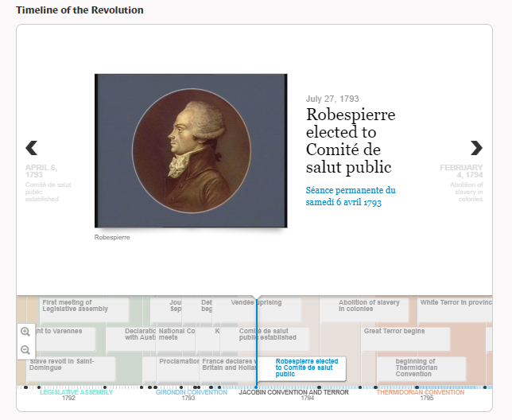This screenshot has height=420, width=512.
Task: Click 'GIRONDIN CONVENTION' era label
Action: pos(192,392)
